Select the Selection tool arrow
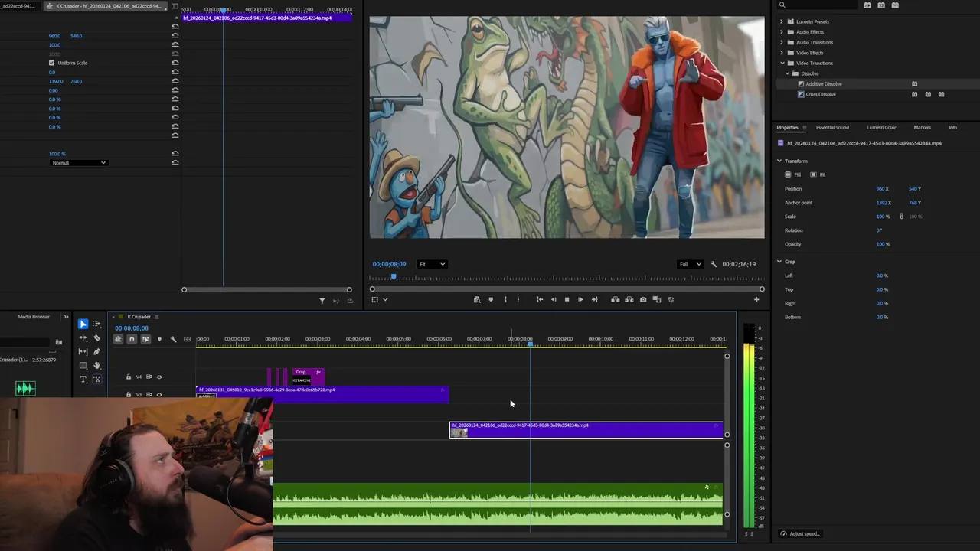Image resolution: width=980 pixels, height=551 pixels. 83,324
